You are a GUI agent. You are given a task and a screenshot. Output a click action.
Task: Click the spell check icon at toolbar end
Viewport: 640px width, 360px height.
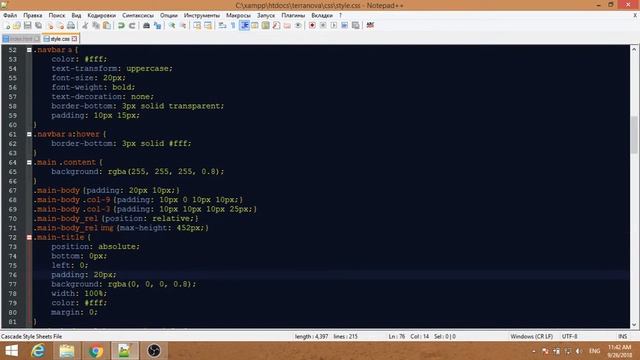pyautogui.click(x=370, y=26)
